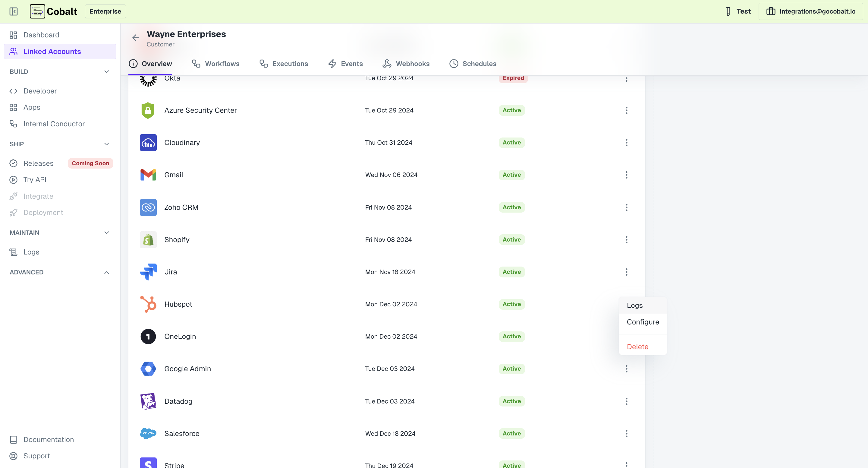Switch to the Webhooks tab

(x=406, y=63)
